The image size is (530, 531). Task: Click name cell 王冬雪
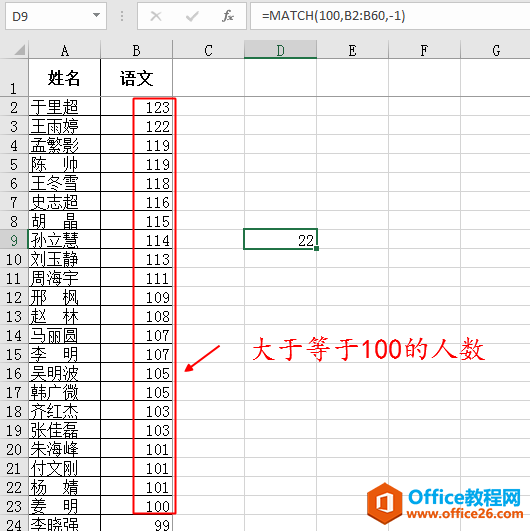[x=65, y=183]
